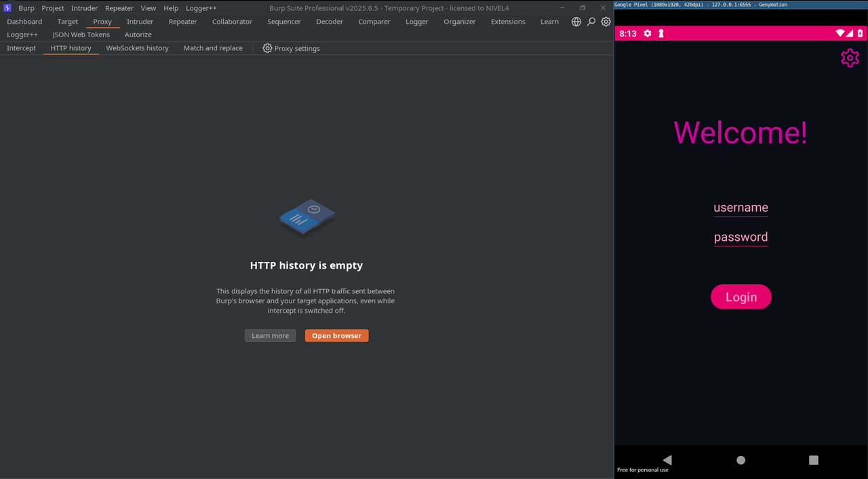Tap the Android back navigation button
868x479 pixels.
tap(667, 460)
